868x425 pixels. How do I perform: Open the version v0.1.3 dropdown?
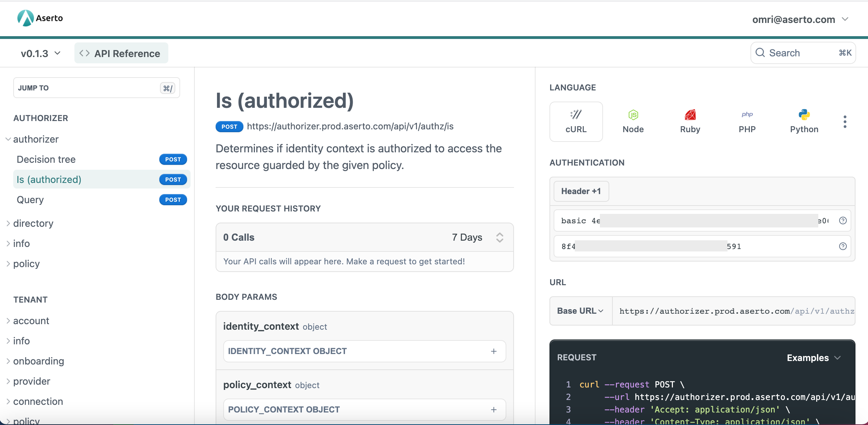tap(41, 53)
